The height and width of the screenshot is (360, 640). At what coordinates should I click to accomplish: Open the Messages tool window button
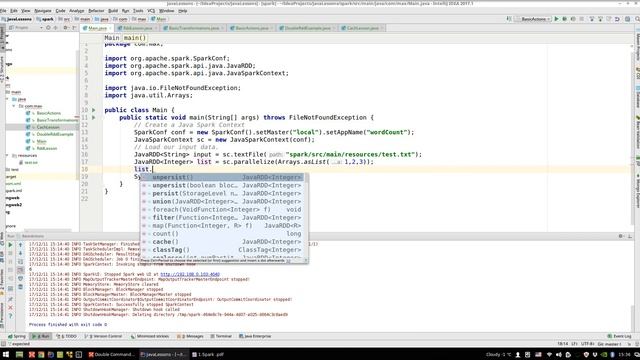pyautogui.click(x=190, y=336)
